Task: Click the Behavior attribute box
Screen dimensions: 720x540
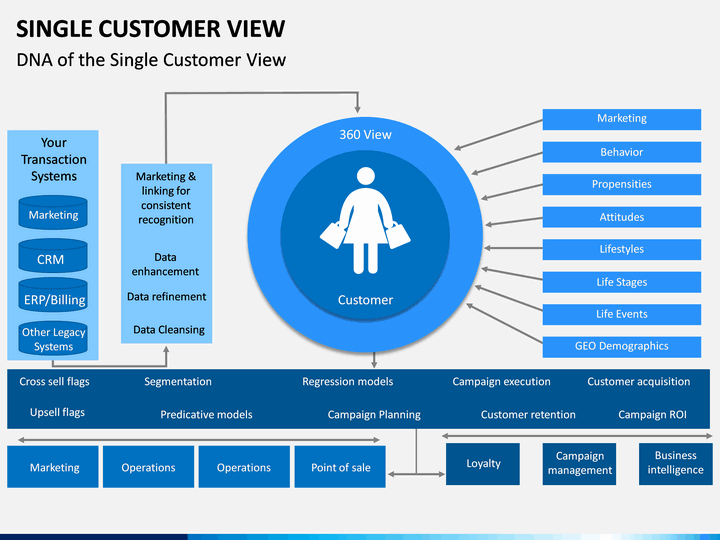Action: [622, 152]
